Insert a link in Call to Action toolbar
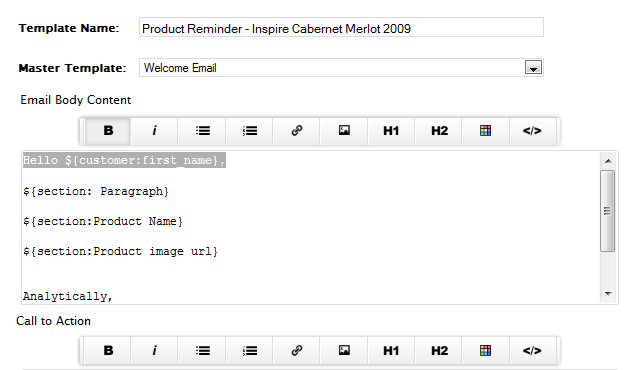The height and width of the screenshot is (370, 625). point(297,350)
